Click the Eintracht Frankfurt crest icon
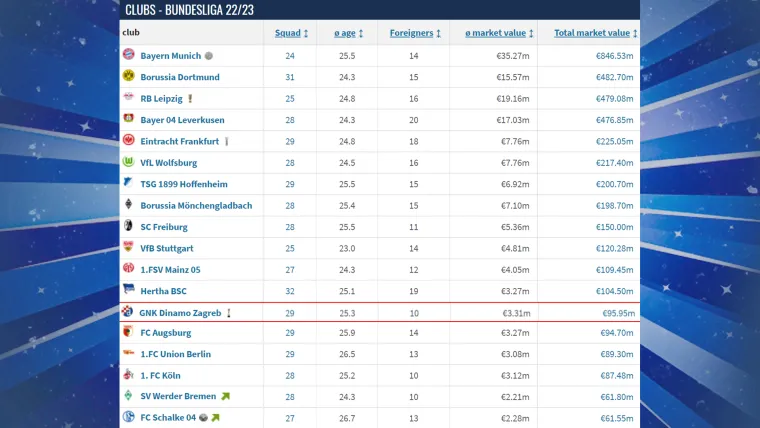Image resolution: width=760 pixels, height=428 pixels. pyautogui.click(x=128, y=141)
